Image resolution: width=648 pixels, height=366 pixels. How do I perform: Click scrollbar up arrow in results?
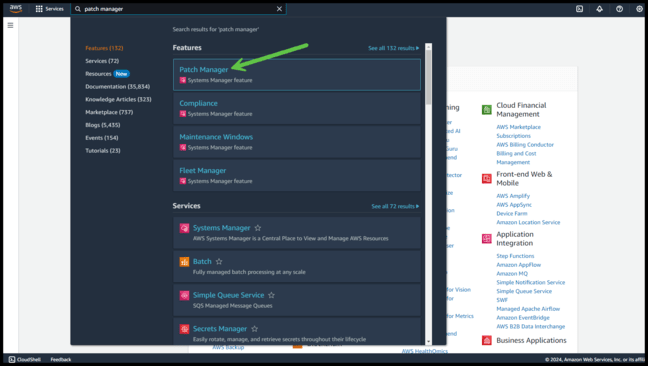[x=429, y=47]
